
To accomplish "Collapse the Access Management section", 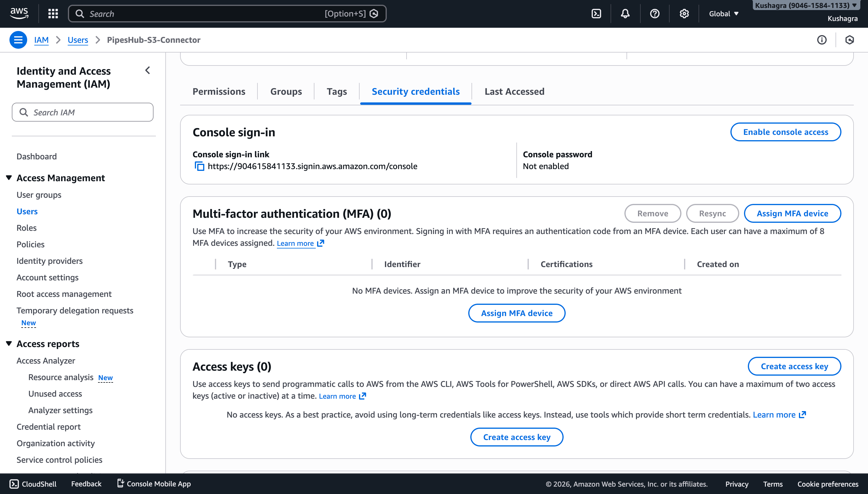I will tap(9, 178).
